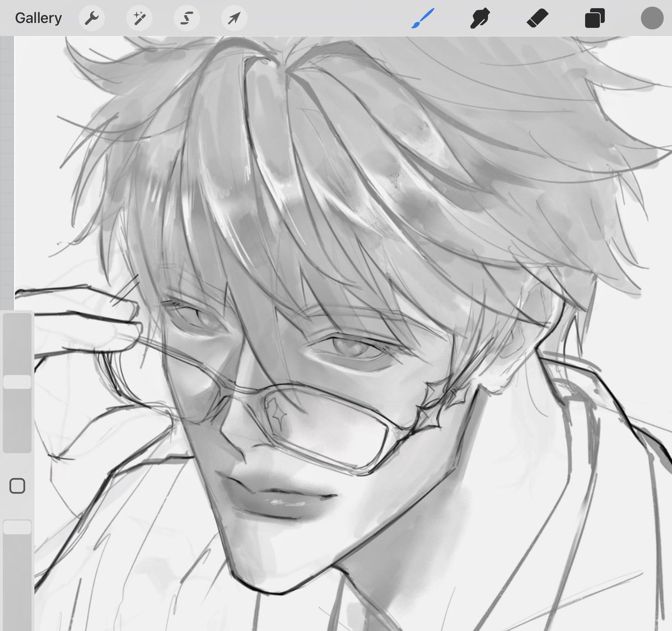Open the Smudge brush library panel
672x631 pixels.
(480, 17)
